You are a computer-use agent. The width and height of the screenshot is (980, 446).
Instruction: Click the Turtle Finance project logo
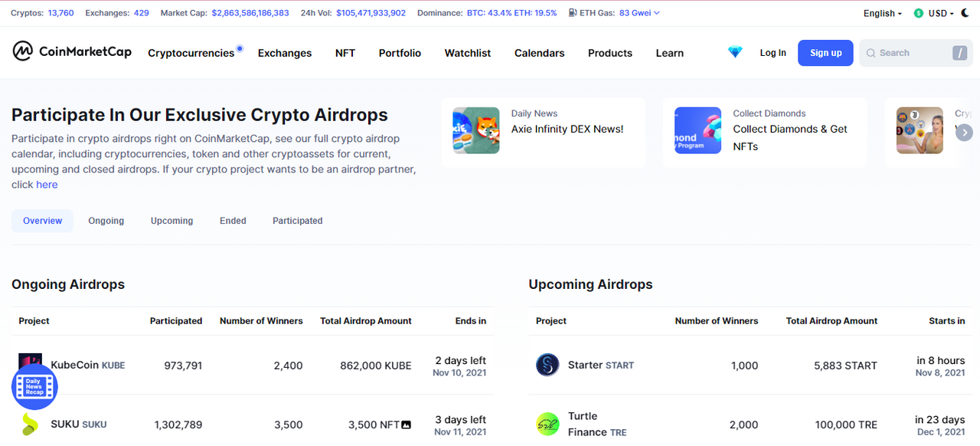pyautogui.click(x=547, y=425)
